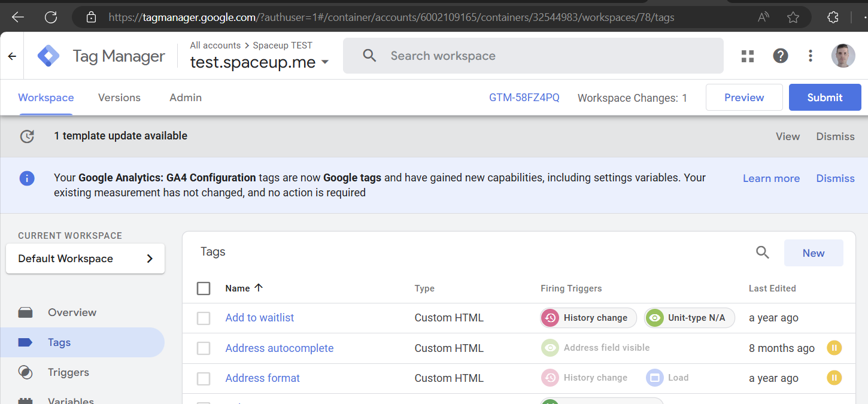Expand the Default Workspace selector

tap(85, 259)
